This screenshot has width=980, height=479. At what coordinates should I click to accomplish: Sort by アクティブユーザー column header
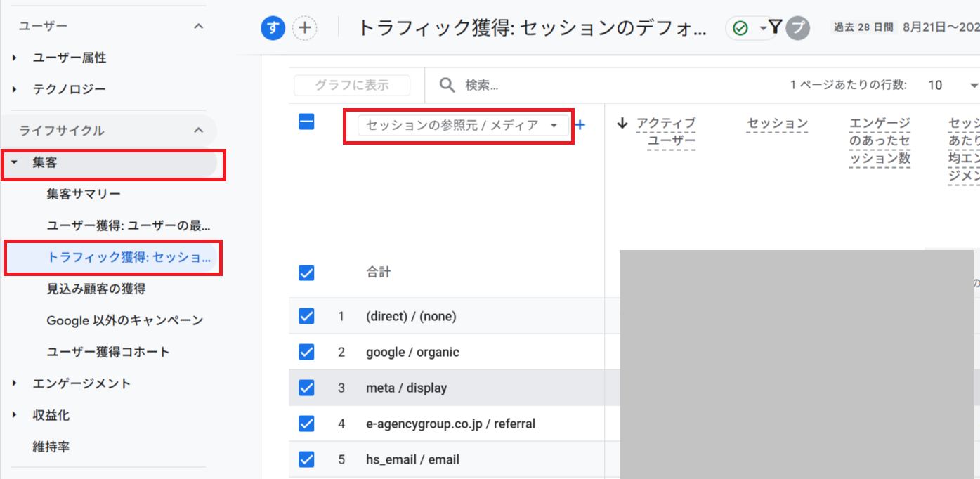point(666,133)
